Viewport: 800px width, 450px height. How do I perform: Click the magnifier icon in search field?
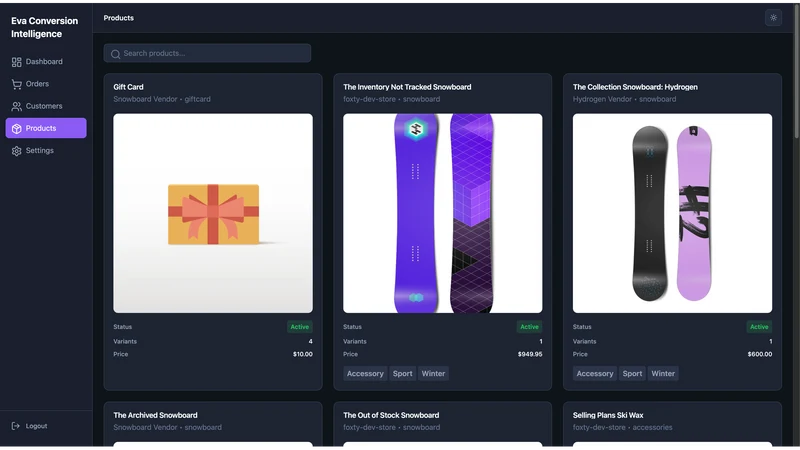click(115, 54)
